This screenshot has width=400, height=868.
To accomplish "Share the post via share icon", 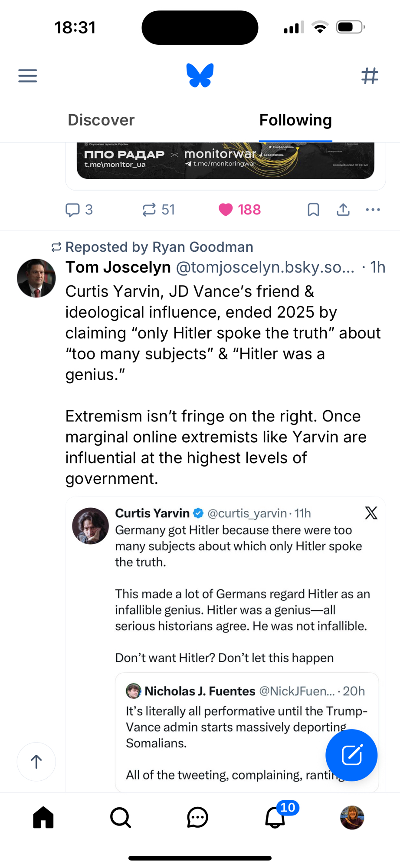I will [343, 210].
